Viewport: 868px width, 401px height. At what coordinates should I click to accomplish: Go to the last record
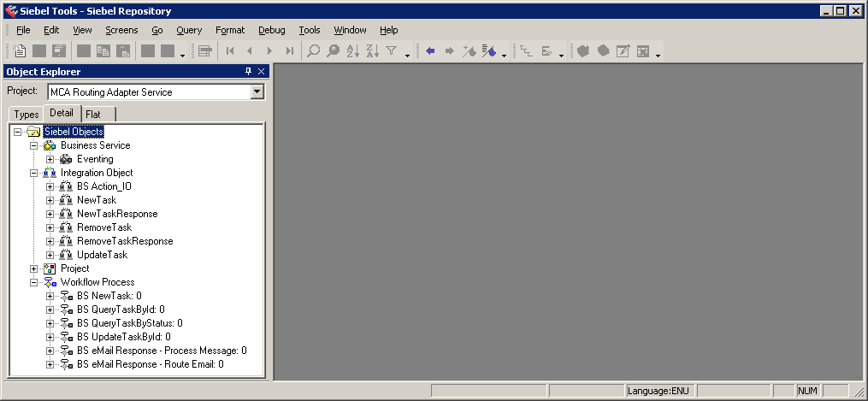[290, 51]
